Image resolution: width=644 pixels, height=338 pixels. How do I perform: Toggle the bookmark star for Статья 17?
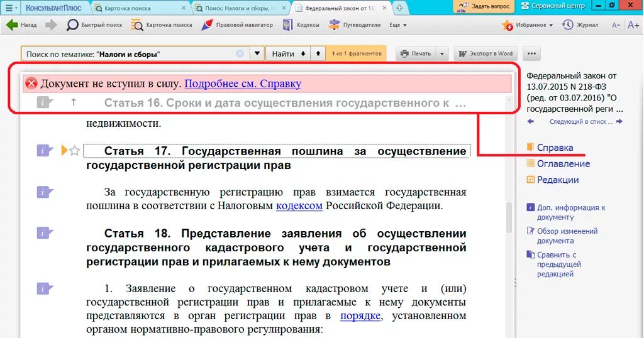pos(74,151)
